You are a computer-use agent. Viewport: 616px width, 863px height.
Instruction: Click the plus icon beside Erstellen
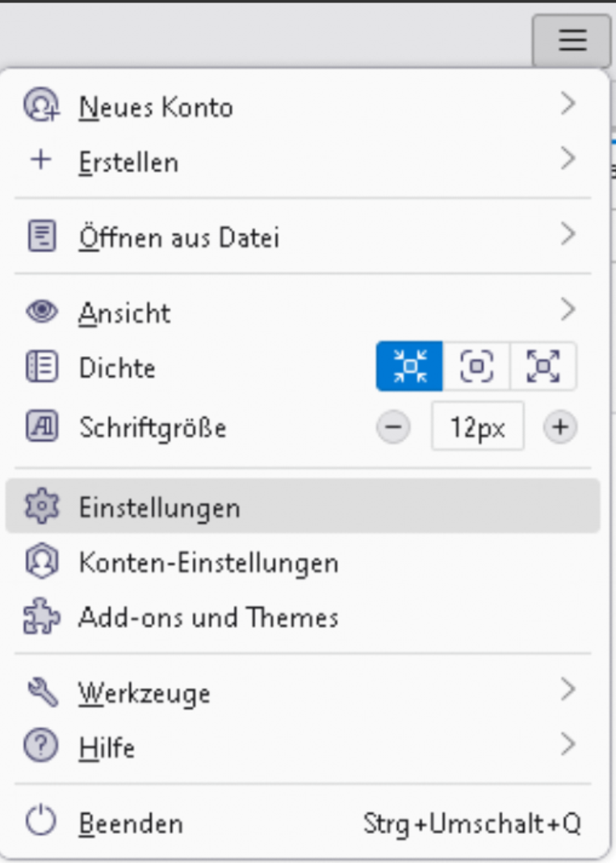pos(40,160)
